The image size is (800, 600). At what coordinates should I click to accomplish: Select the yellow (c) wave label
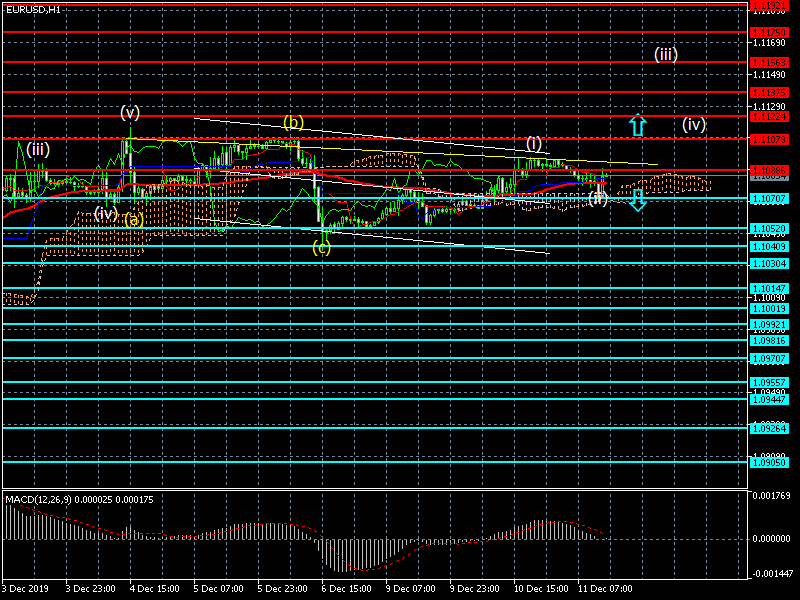[321, 247]
